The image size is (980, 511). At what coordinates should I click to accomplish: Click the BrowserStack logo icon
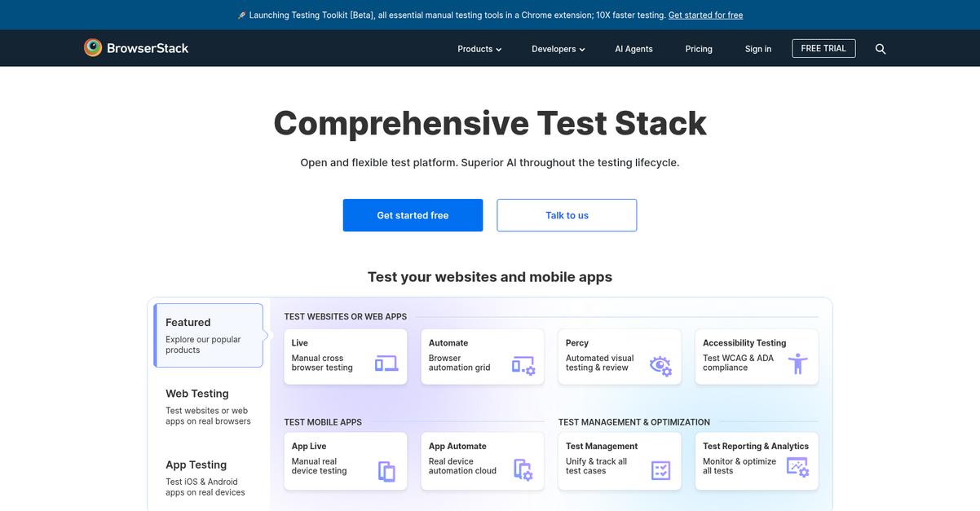pos(93,48)
